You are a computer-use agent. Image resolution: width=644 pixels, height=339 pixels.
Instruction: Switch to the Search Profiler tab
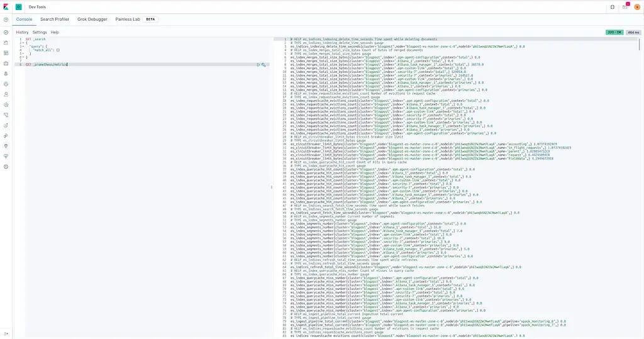coord(55,19)
